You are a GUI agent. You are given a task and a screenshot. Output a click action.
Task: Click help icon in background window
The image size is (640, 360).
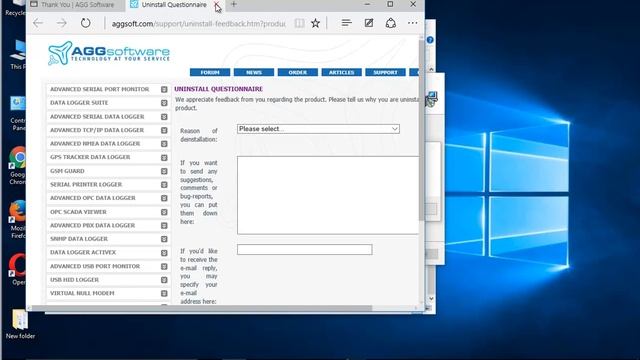(x=430, y=40)
